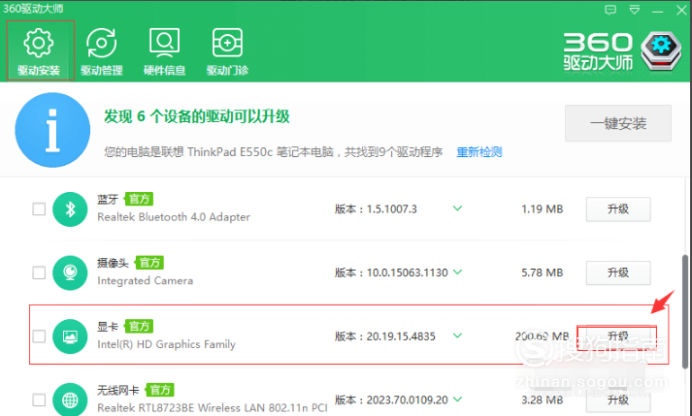Screen dimensions: 692x416
Task: Tick the checkbox for 蓝牙 driver
Action: [x=39, y=209]
